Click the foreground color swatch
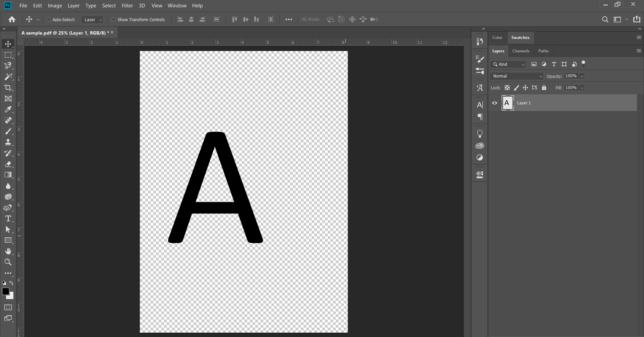Screen dimensions: 644x337 6,292
